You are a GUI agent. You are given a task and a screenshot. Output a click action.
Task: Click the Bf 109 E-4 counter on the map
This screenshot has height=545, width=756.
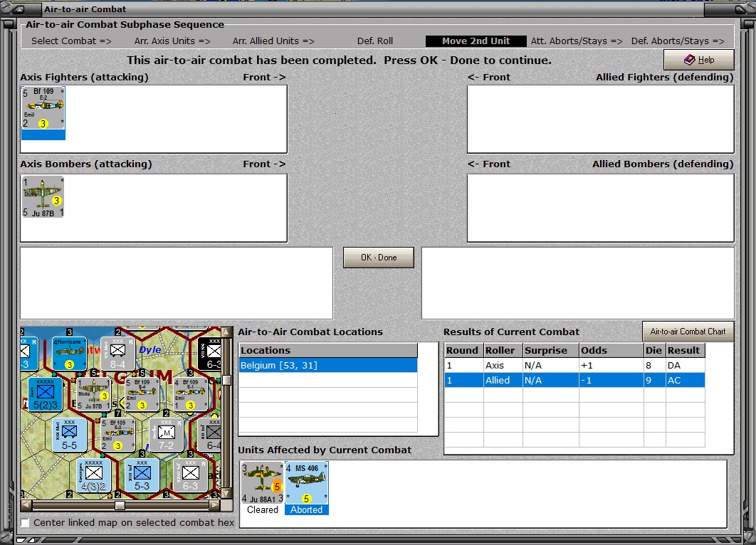pos(142,394)
